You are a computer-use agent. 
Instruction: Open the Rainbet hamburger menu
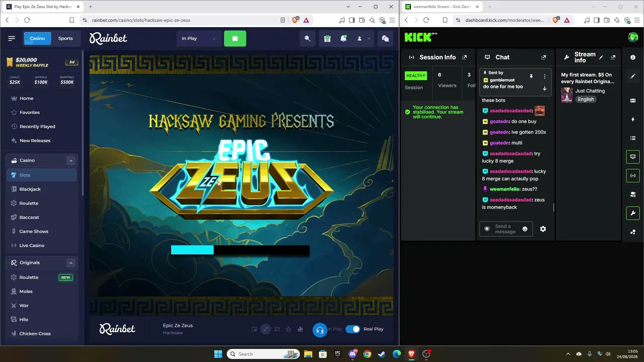click(x=12, y=38)
